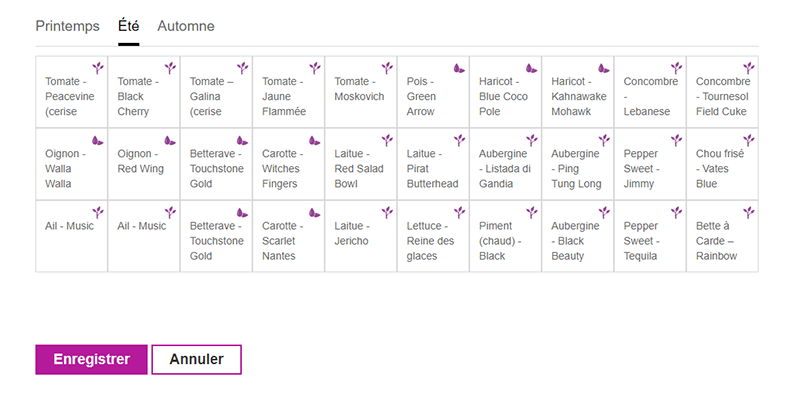Click seed icon on Carotte - Scarlet Nantes
The image size is (800, 398).
tap(314, 213)
